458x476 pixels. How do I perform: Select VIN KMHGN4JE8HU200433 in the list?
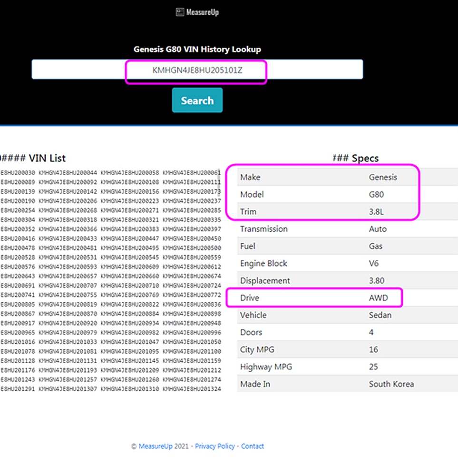point(68,238)
